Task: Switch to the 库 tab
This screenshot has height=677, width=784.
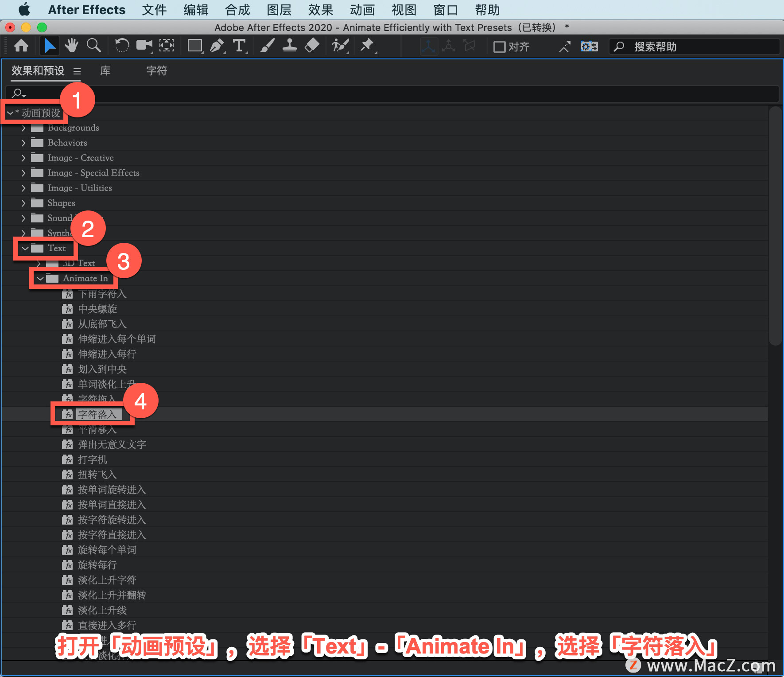Action: tap(105, 71)
